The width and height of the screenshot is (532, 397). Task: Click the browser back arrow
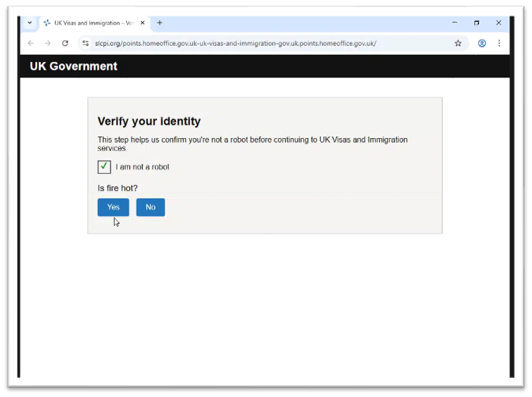point(30,44)
